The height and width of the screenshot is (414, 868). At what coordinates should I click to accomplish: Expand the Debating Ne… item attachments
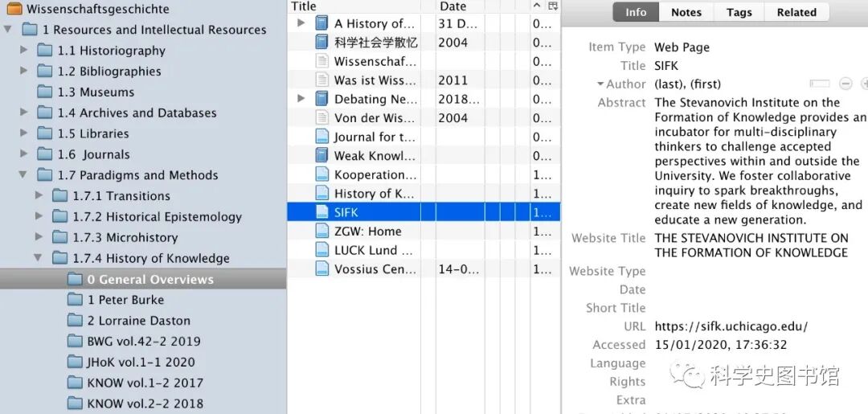[x=301, y=99]
